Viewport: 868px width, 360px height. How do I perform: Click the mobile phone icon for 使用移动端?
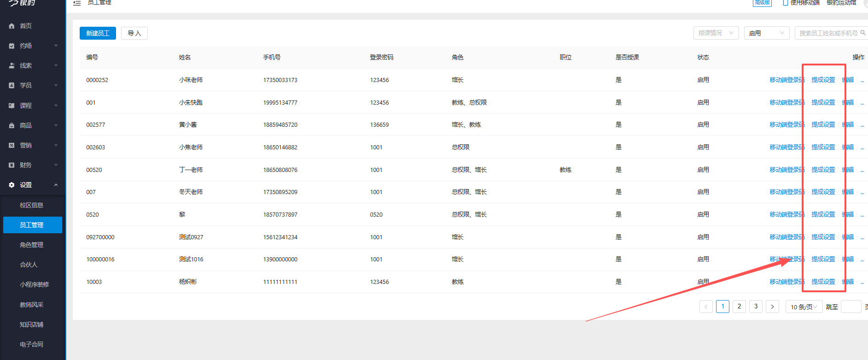[x=786, y=3]
